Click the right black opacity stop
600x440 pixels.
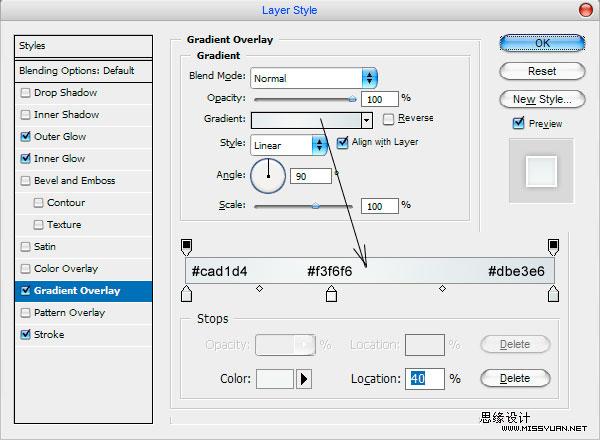point(553,247)
